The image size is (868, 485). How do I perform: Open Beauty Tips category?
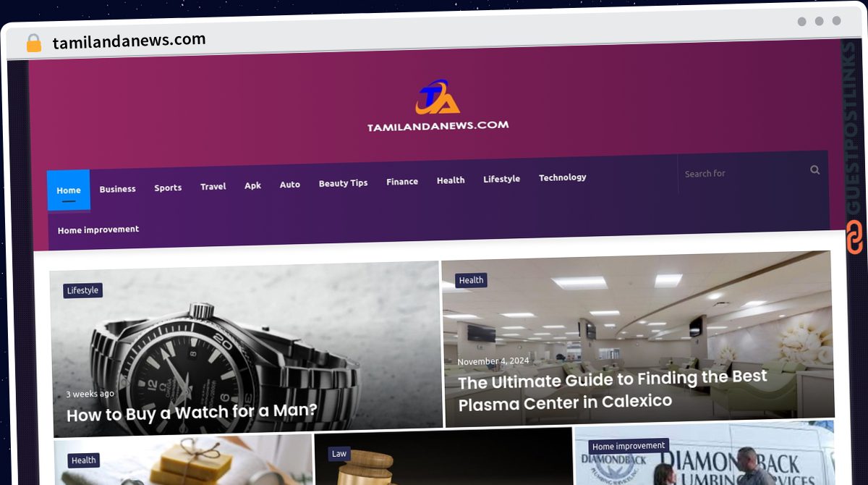343,183
